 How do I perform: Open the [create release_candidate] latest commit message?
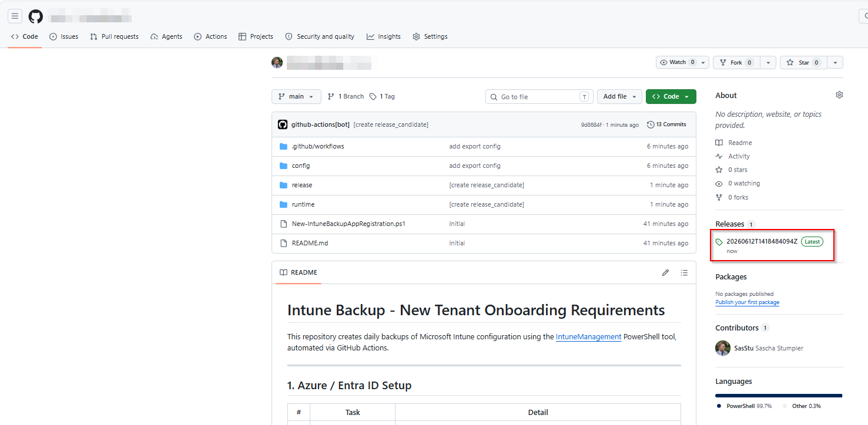pos(391,124)
